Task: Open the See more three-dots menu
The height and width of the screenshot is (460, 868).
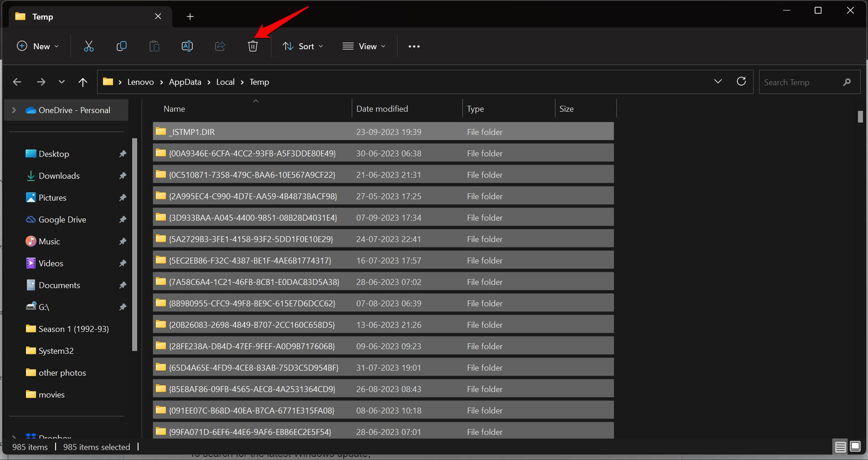Action: pyautogui.click(x=414, y=47)
